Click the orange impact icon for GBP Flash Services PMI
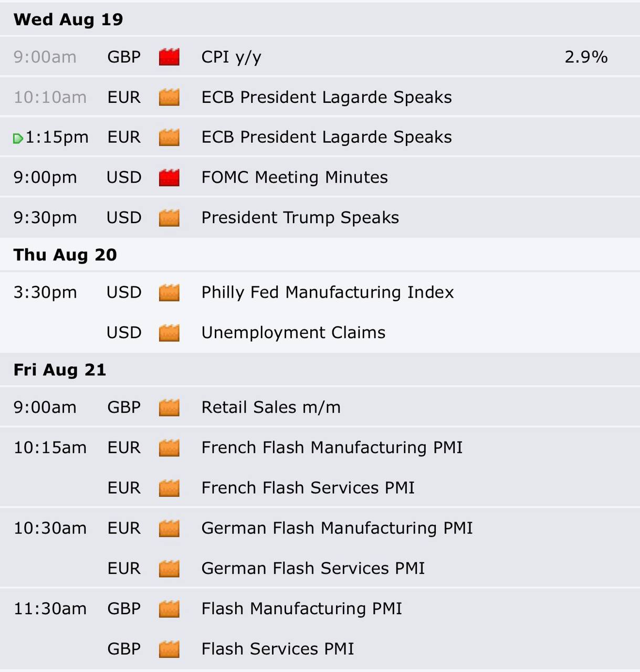This screenshot has width=640, height=672. click(x=169, y=649)
